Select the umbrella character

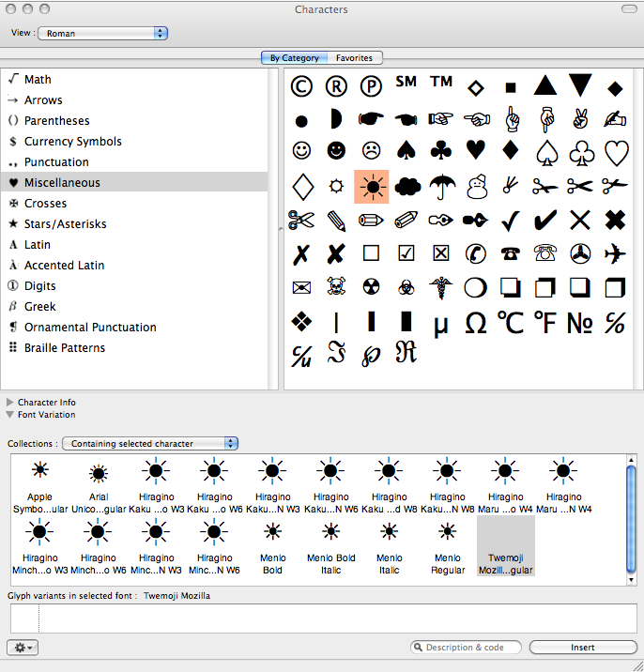click(x=441, y=187)
